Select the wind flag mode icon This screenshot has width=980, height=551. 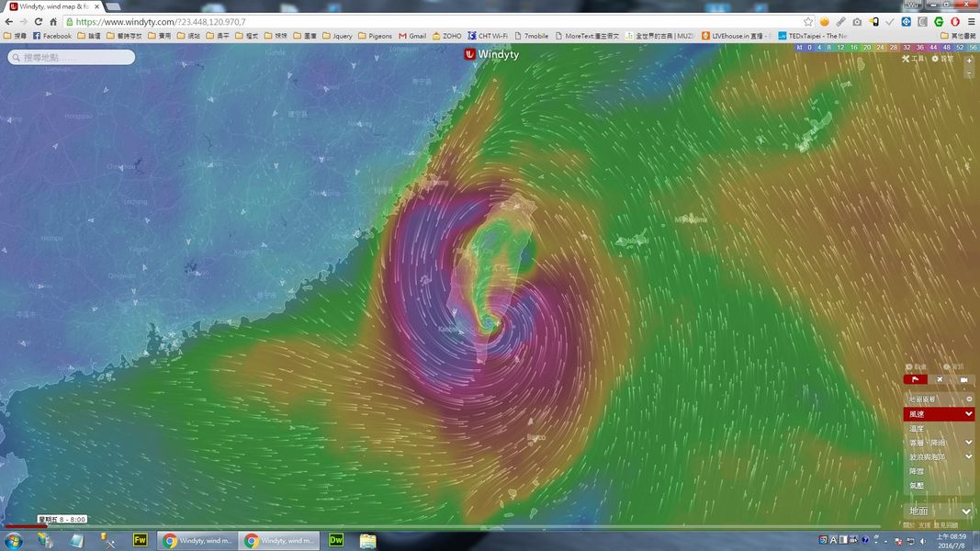tap(915, 379)
